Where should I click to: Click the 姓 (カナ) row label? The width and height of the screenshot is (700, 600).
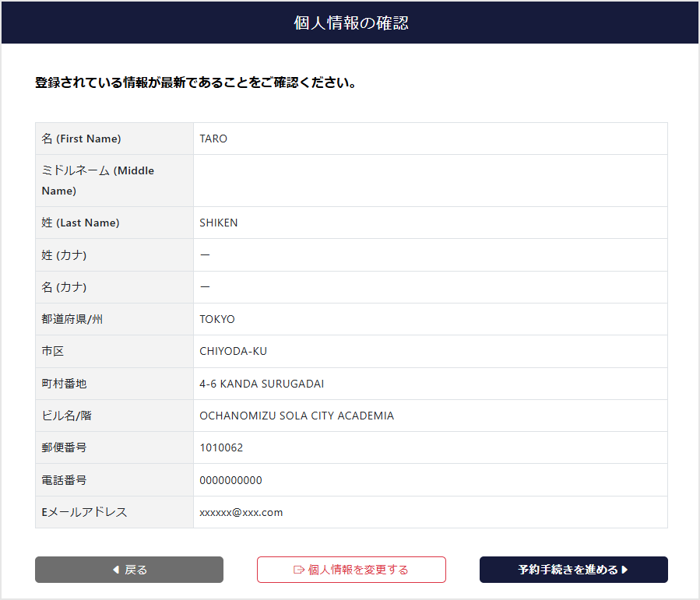pos(64,254)
